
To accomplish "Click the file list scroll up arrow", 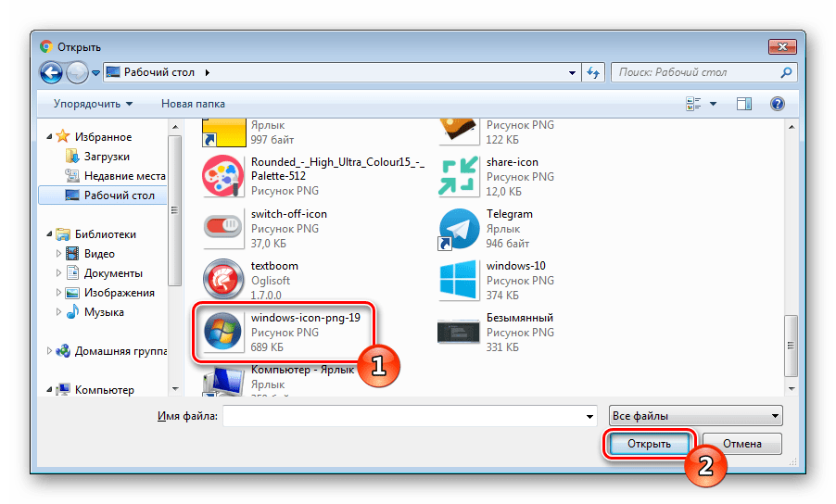I will (792, 127).
